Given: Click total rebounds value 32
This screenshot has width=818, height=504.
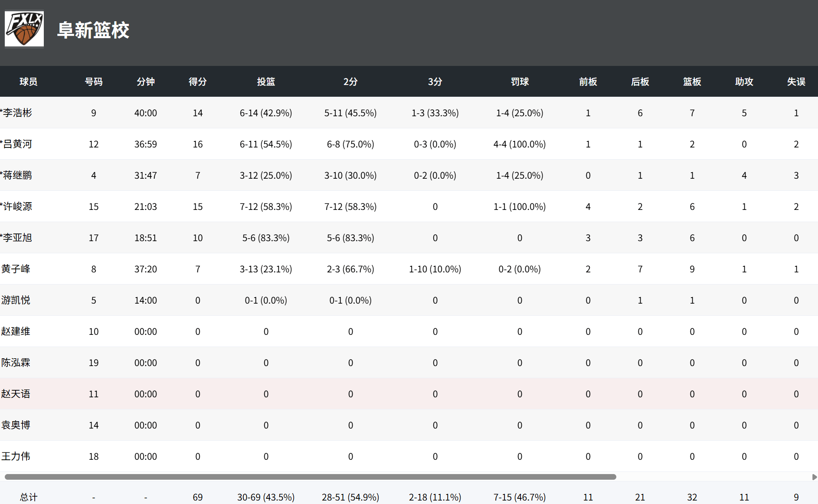Looking at the screenshot, I should pyautogui.click(x=692, y=497).
